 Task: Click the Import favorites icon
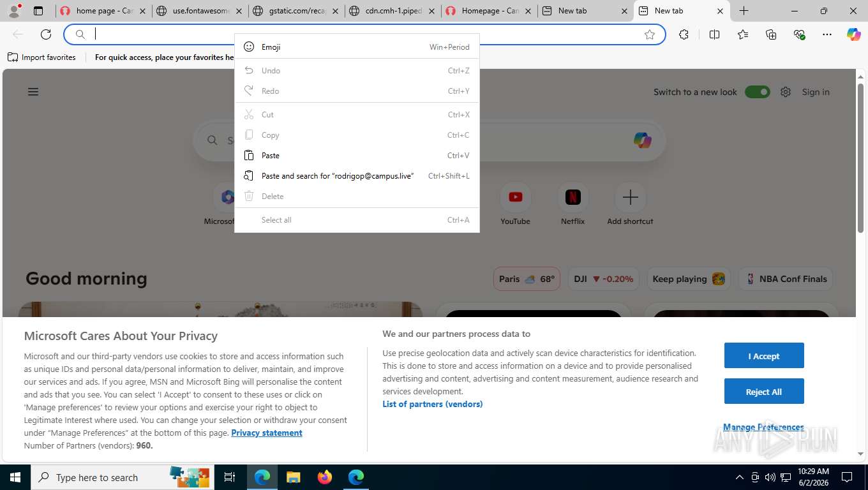point(13,57)
